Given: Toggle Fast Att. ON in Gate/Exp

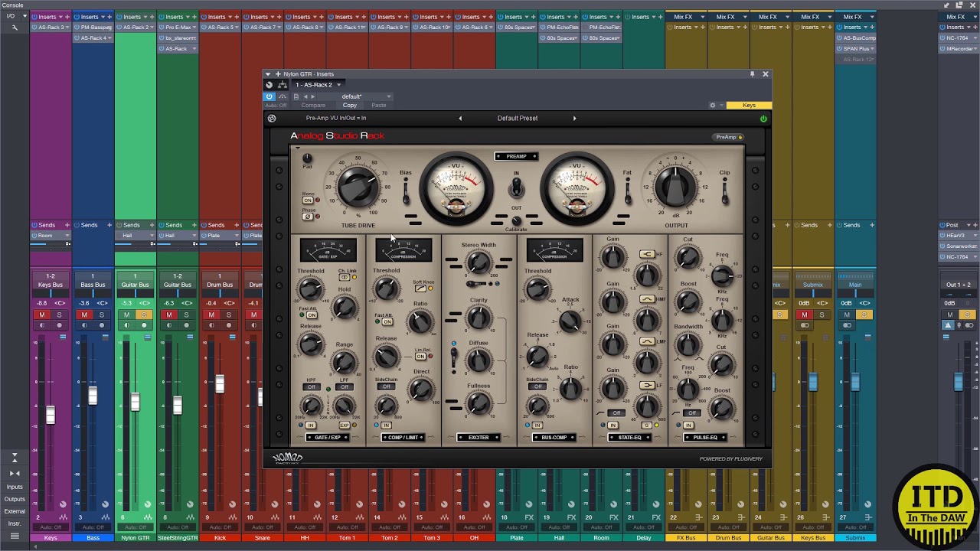Looking at the screenshot, I should (x=312, y=315).
